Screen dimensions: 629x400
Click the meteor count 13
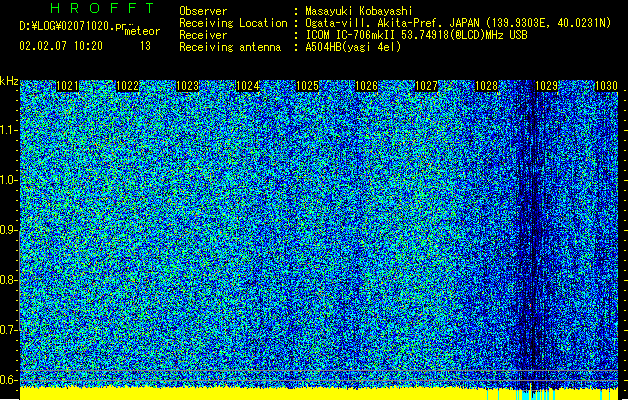(x=145, y=46)
